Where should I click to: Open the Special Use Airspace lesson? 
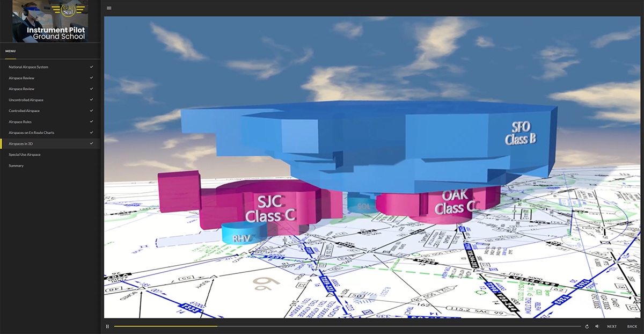tap(25, 155)
